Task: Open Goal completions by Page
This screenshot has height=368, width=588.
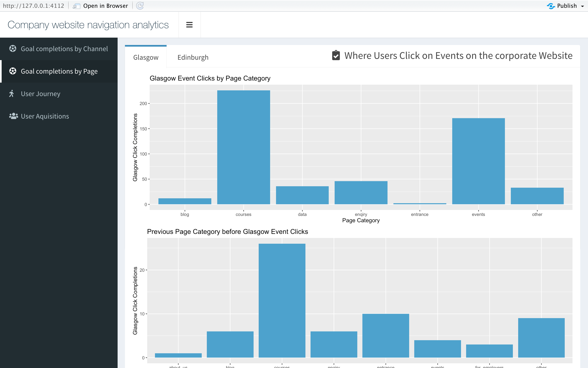Action: 59,71
